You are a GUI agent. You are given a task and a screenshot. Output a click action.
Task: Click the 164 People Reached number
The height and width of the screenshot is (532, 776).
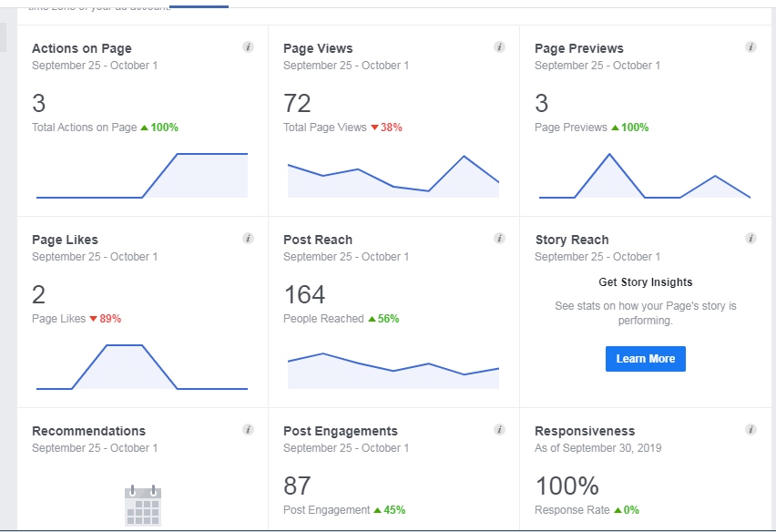[x=304, y=294]
